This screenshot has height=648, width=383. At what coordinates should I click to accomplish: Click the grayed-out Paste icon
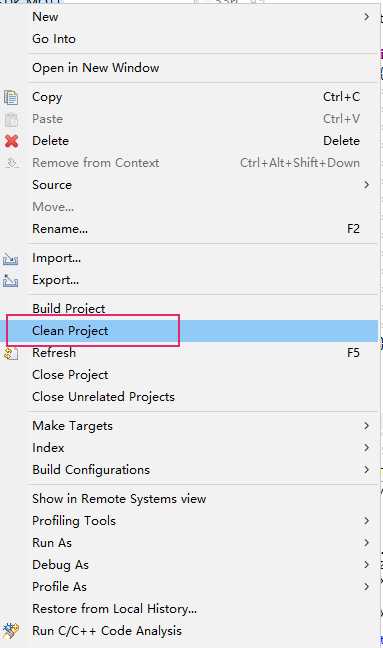[12, 119]
